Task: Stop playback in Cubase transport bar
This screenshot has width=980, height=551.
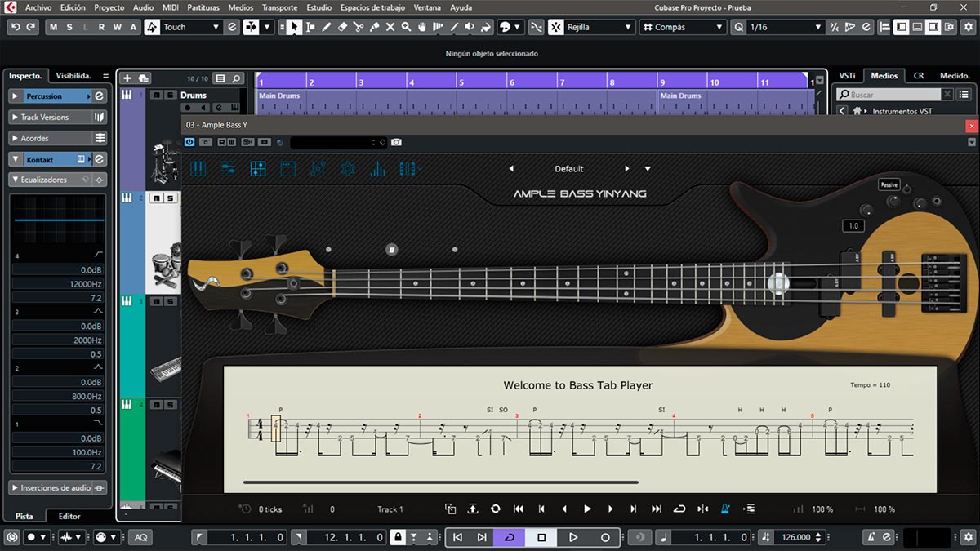Action: 541,537
